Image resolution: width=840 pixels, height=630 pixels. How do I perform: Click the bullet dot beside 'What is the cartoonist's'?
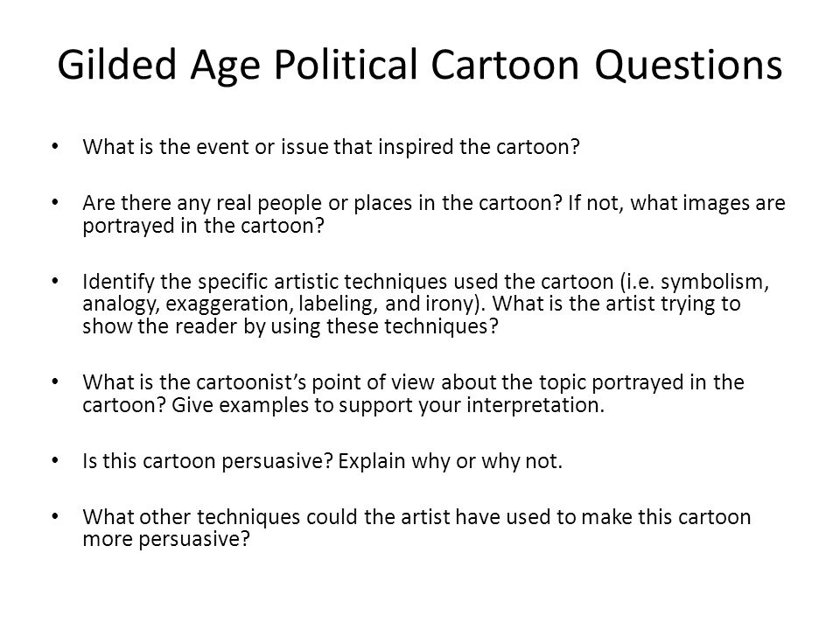click(55, 382)
